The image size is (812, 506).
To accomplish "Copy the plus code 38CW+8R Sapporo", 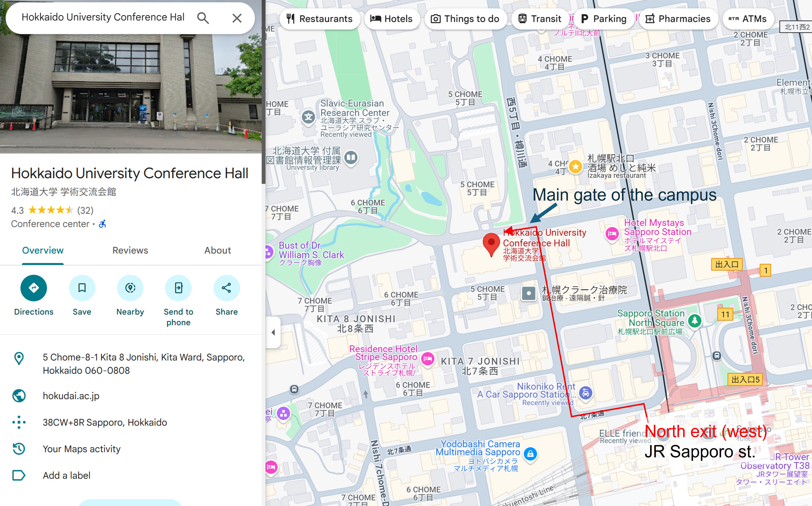I will [x=105, y=422].
